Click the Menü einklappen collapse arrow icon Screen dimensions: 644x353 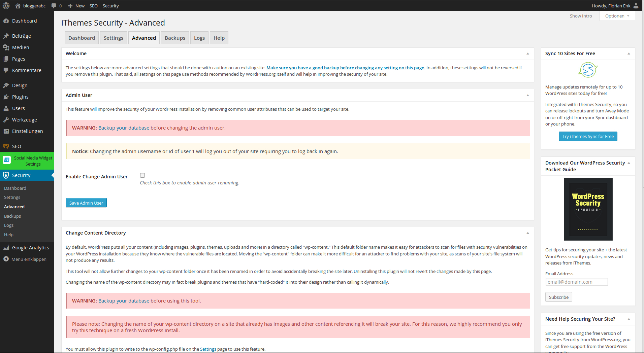tap(6, 259)
